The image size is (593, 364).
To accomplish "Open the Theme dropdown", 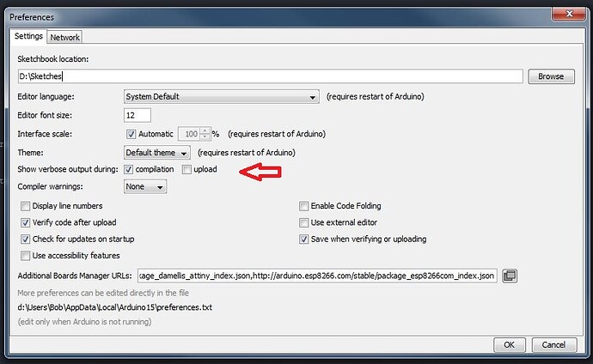I will (157, 153).
